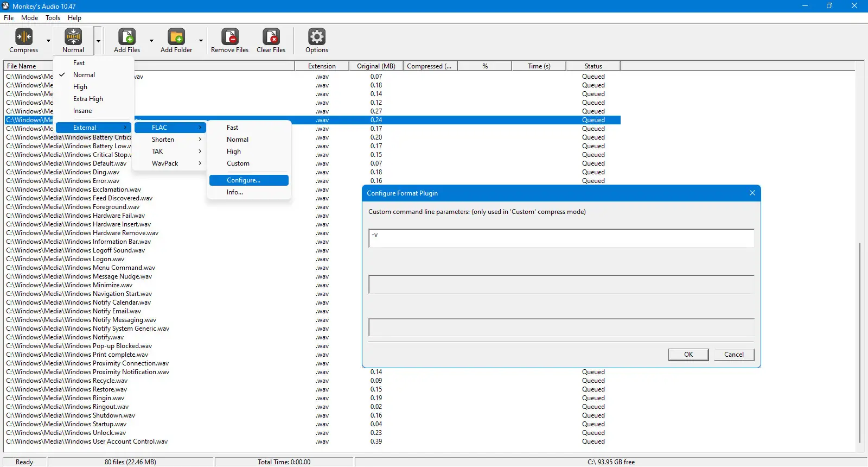868x467 pixels.
Task: Select Windows Ringout.wav in the list
Action: click(x=67, y=407)
